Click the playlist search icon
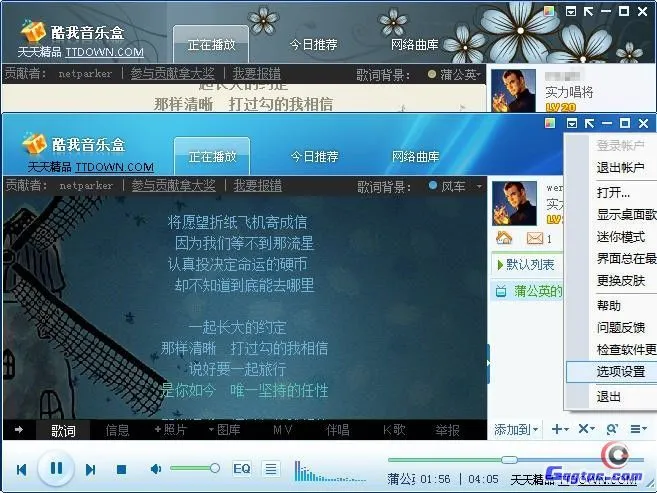Viewport: 657px width, 493px height. [612, 429]
